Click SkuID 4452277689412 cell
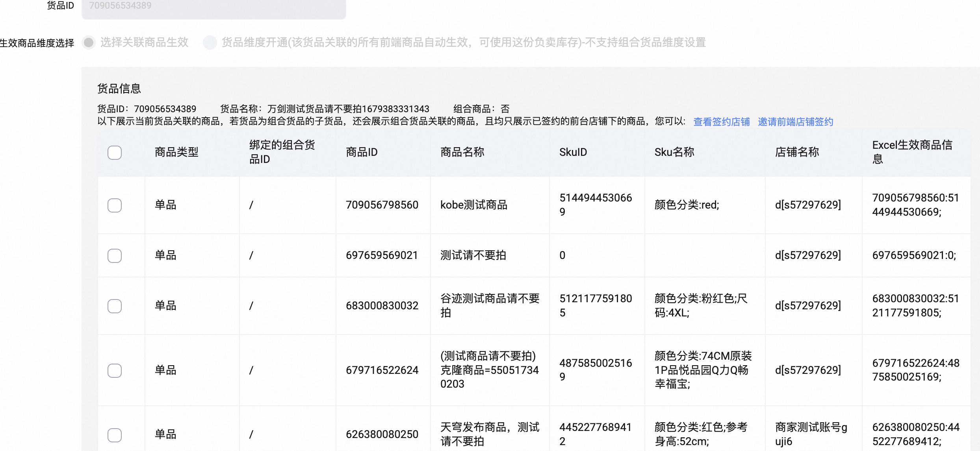This screenshot has height=451, width=980. pyautogui.click(x=596, y=434)
